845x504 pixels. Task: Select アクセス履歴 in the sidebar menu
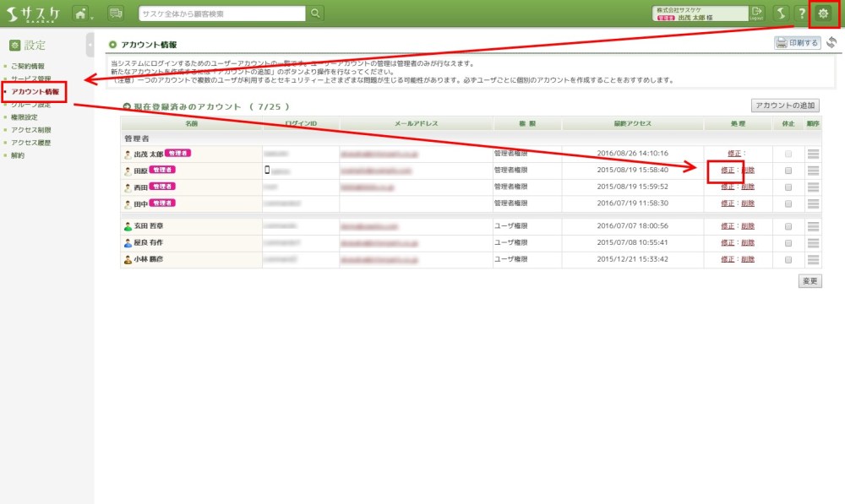click(30, 143)
